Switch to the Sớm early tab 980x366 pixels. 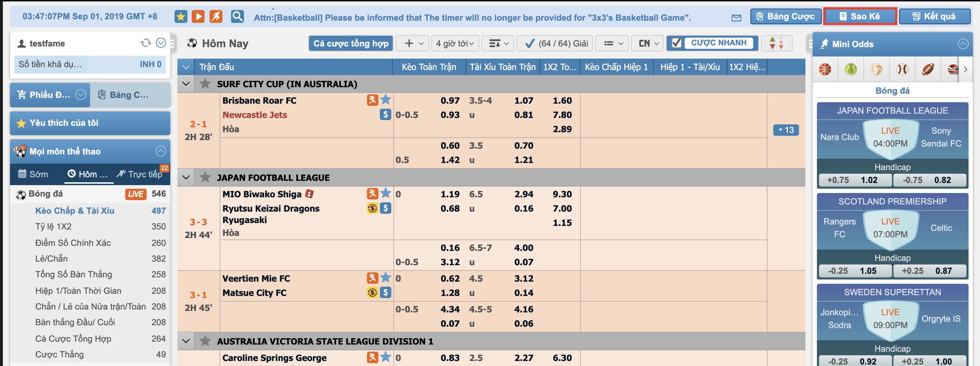[34, 174]
